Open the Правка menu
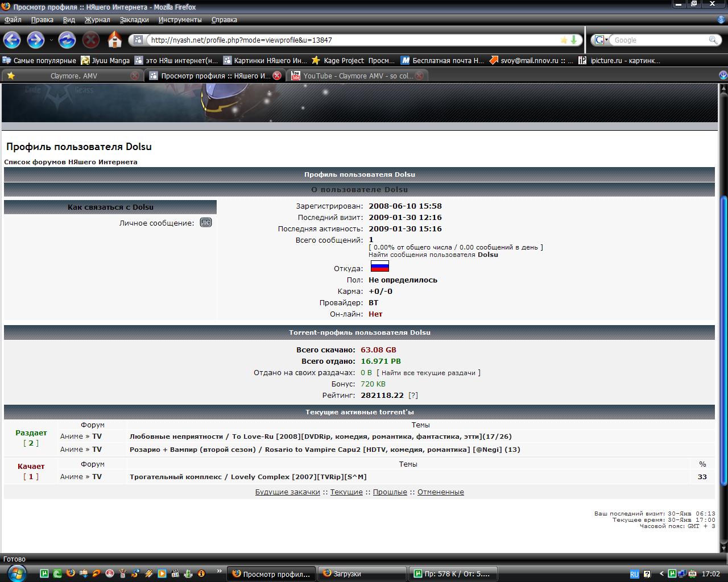This screenshot has height=582, width=728. tap(42, 19)
